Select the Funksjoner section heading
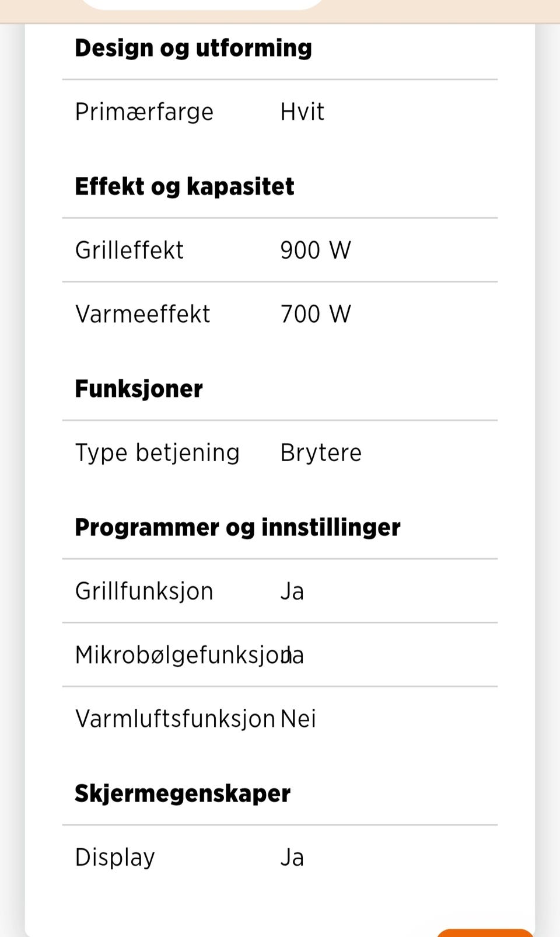 139,389
